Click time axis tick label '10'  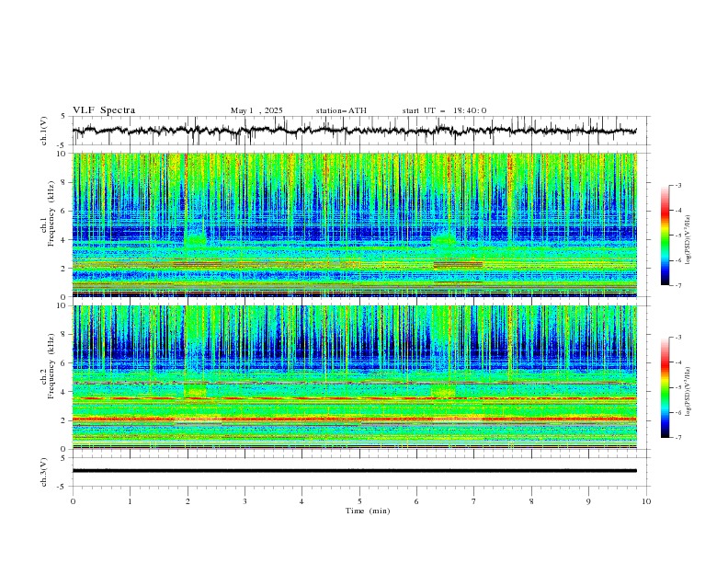coord(646,501)
